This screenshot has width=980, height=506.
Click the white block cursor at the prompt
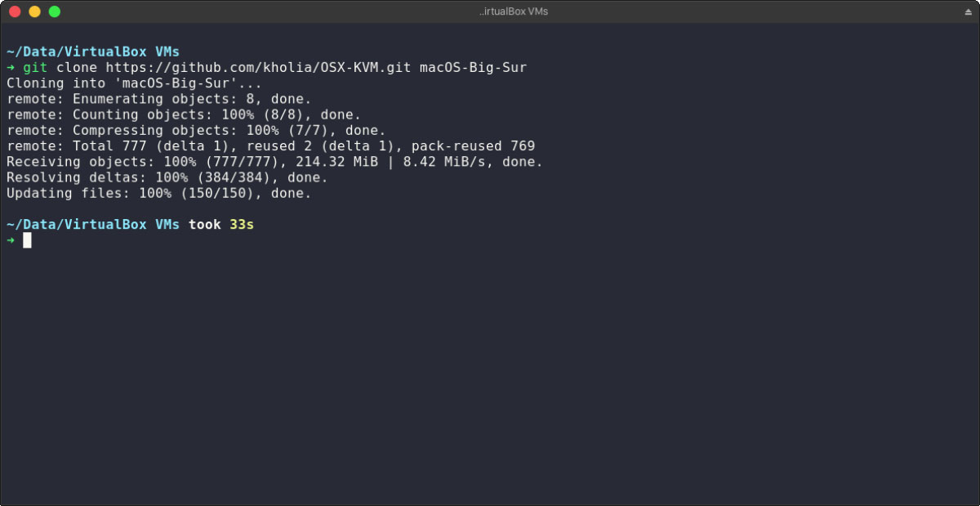[27, 240]
